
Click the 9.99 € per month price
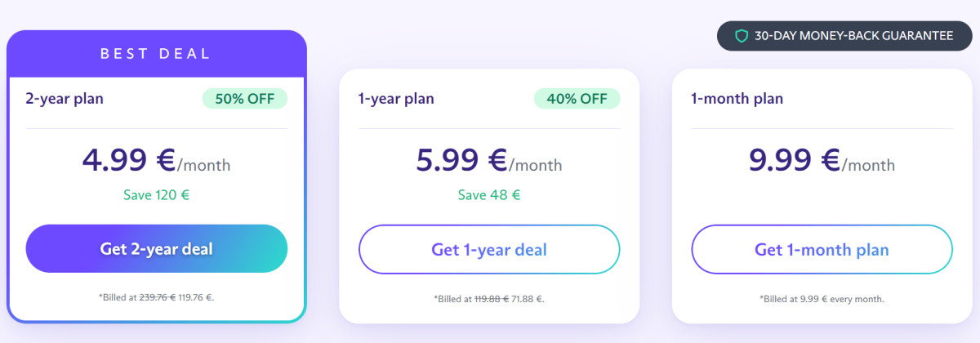822,160
